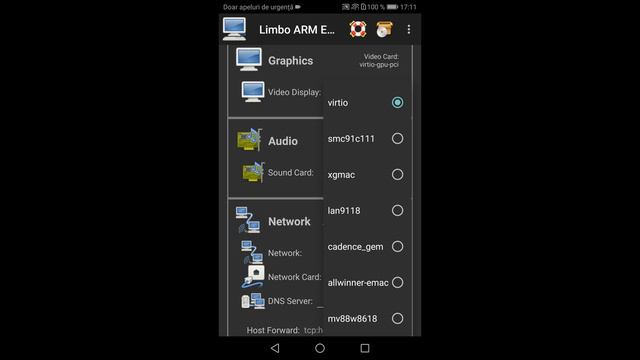Tap the Network Card row icon
The width and height of the screenshot is (640, 360).
[253, 277]
